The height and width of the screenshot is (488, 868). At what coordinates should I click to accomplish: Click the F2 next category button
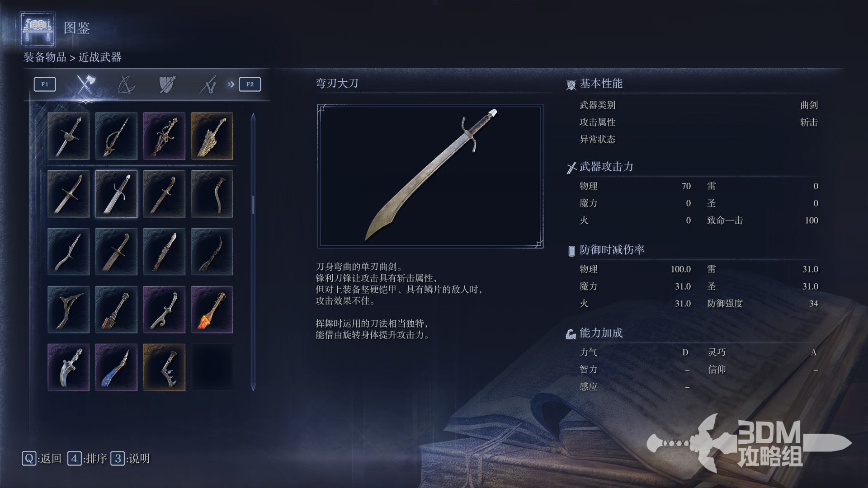click(250, 84)
